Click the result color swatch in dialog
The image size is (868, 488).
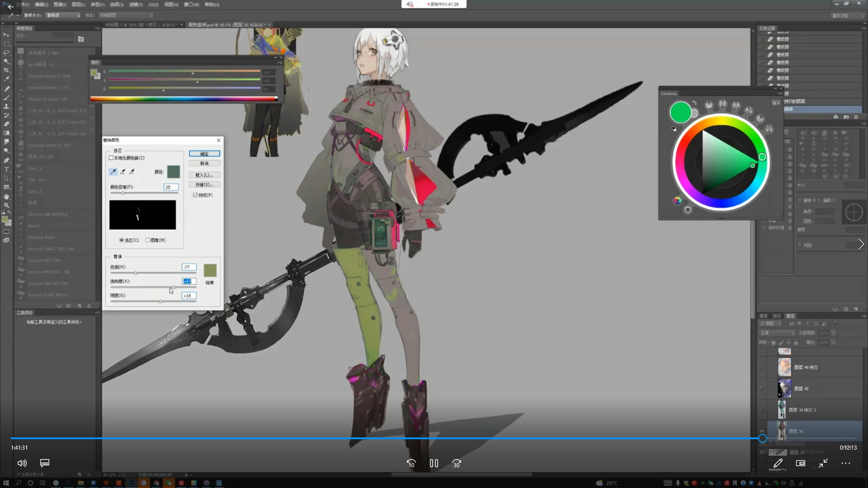click(210, 270)
